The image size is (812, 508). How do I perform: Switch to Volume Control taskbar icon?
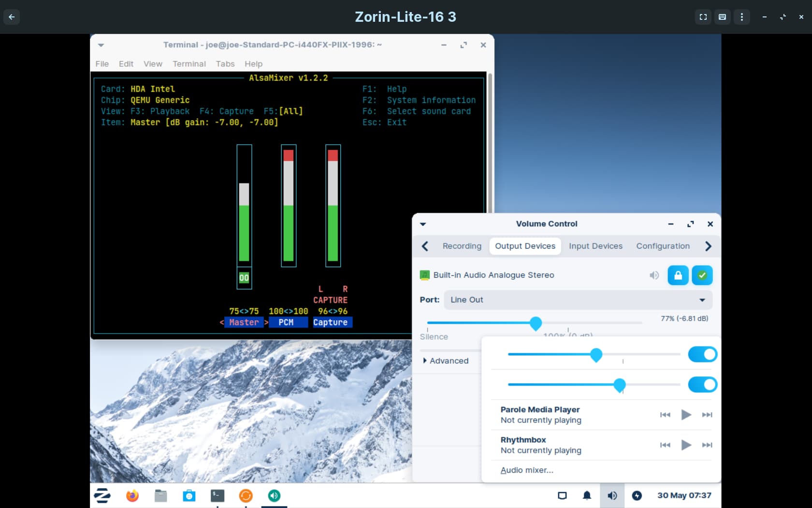(x=274, y=495)
